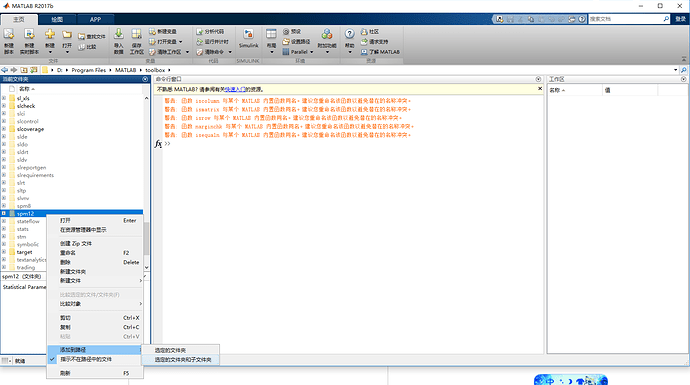Viewport: 690px width, 385px height.
Task: Choose Rename (重命名) in the context menu
Action: pyautogui.click(x=95, y=253)
